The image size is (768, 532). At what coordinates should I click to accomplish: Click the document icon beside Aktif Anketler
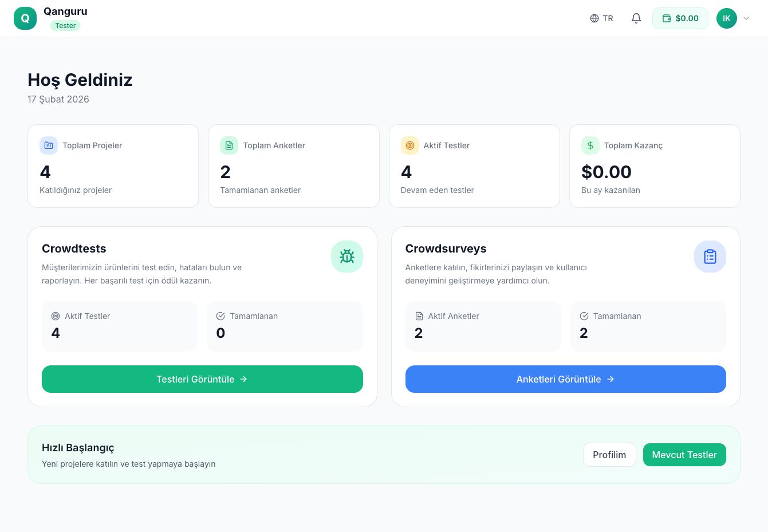pyautogui.click(x=419, y=316)
